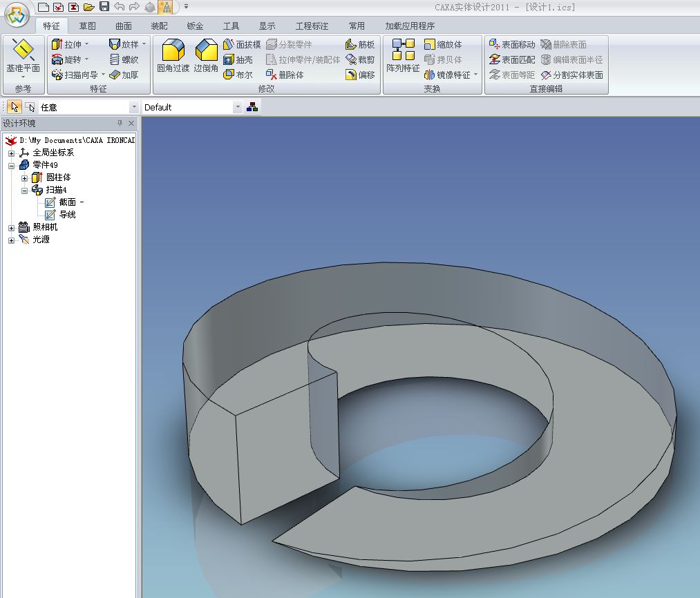The image size is (700, 598).
Task: Toggle the box-select arrow mode button
Action: (x=30, y=107)
